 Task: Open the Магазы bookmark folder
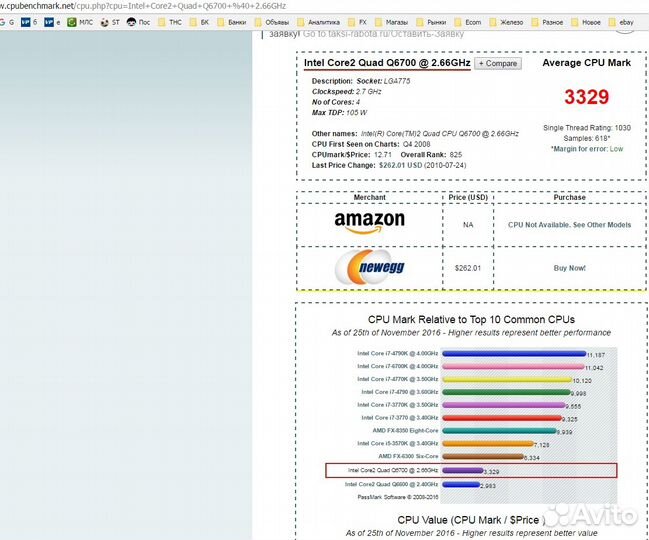coord(392,22)
